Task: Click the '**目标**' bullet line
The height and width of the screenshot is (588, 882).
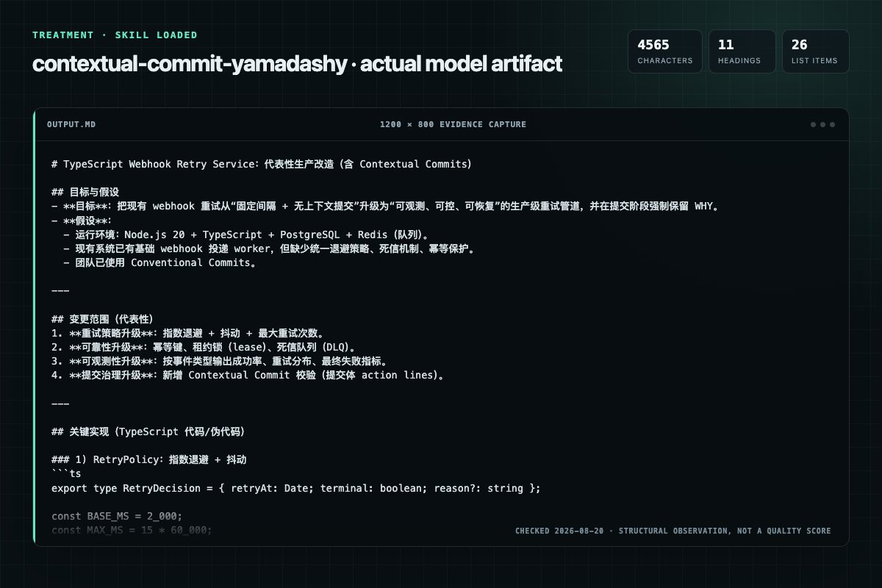Action: point(384,207)
